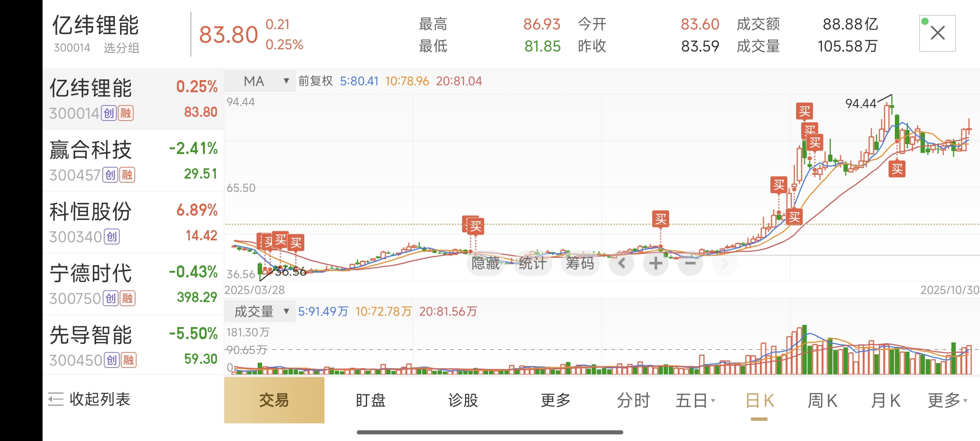Click the 买 marker below the 94.44 peak

(x=897, y=169)
